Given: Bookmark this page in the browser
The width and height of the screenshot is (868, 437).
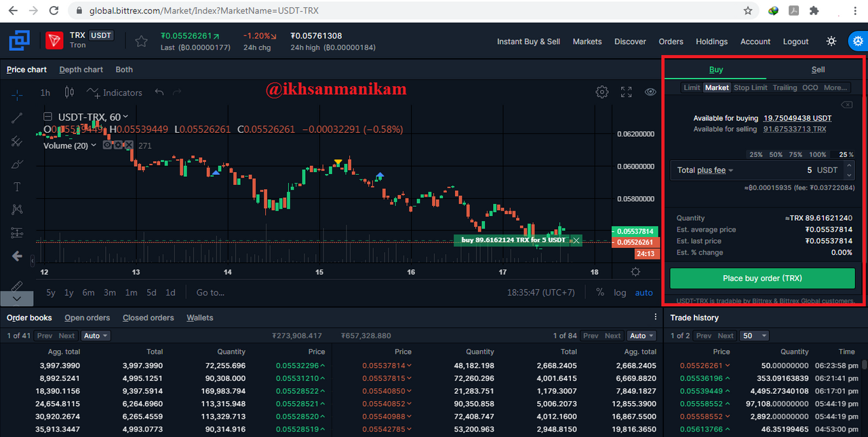Looking at the screenshot, I should click(x=748, y=11).
